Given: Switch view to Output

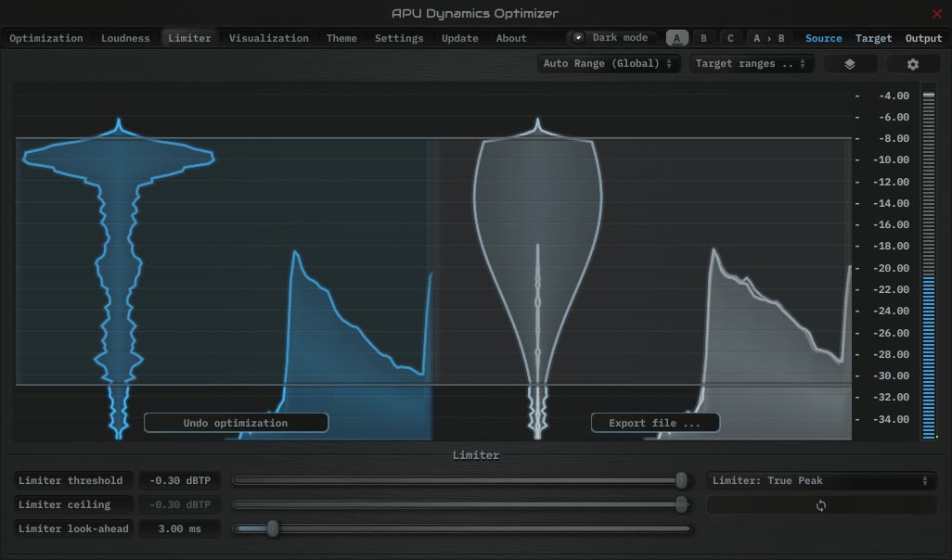Looking at the screenshot, I should pyautogui.click(x=923, y=38).
